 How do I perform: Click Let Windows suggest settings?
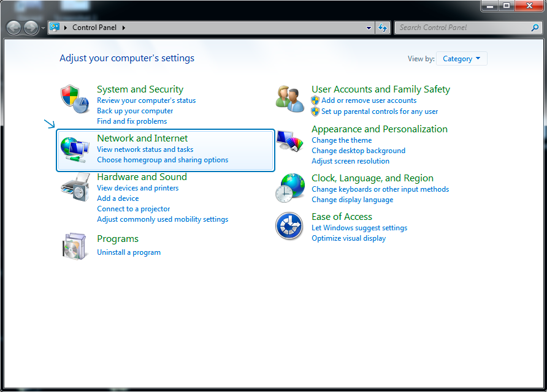point(359,228)
